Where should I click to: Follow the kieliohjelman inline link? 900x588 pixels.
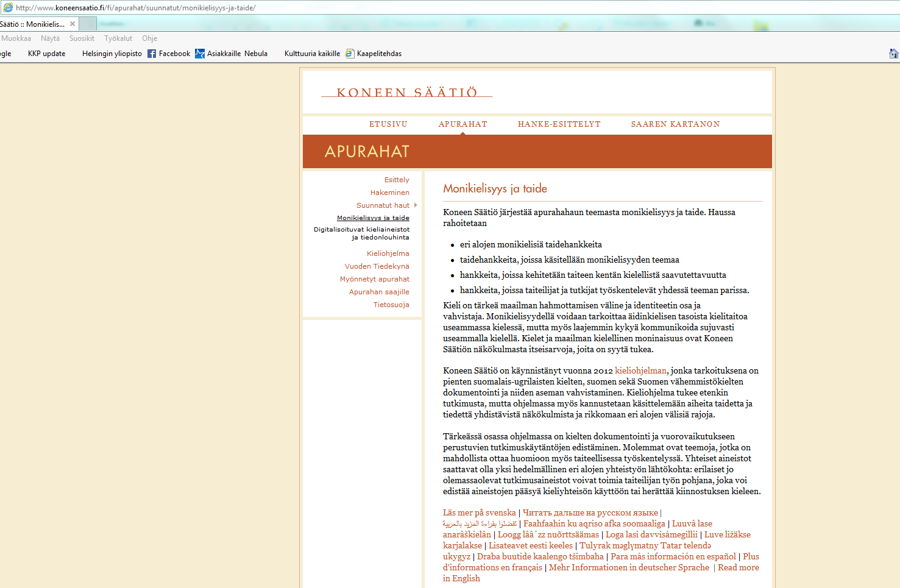pos(641,370)
